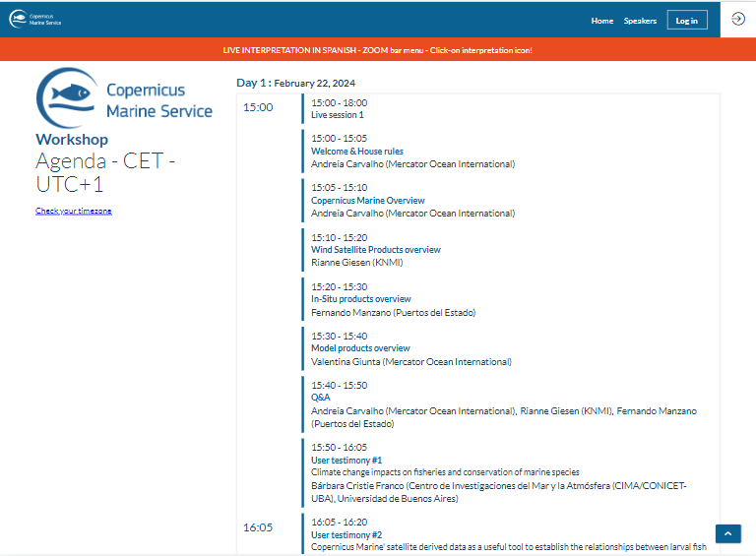The image size is (756, 556).
Task: Click the Workshop heading
Action: [x=72, y=139]
